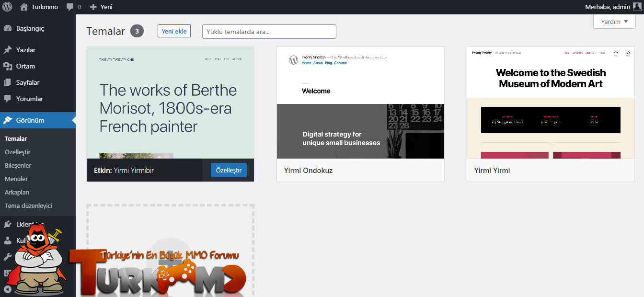Go to the Başlangıç dashboard icon
This screenshot has width=644, height=297.
tap(8, 28)
